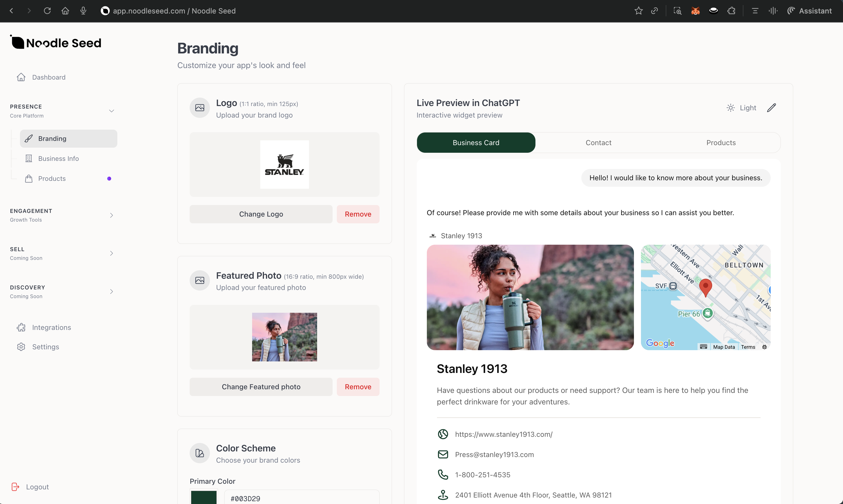
Task: Click the bookmark star icon in browser toolbar
Action: (638, 11)
